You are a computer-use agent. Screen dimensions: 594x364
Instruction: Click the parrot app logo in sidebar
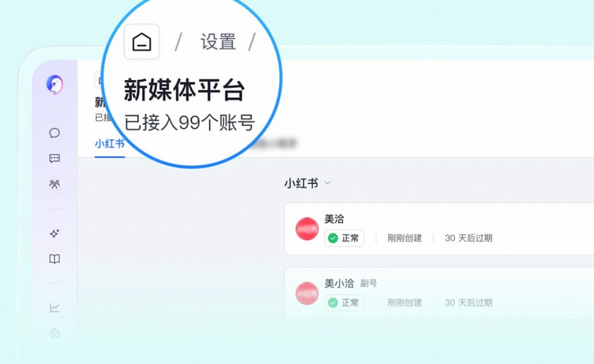pyautogui.click(x=54, y=84)
